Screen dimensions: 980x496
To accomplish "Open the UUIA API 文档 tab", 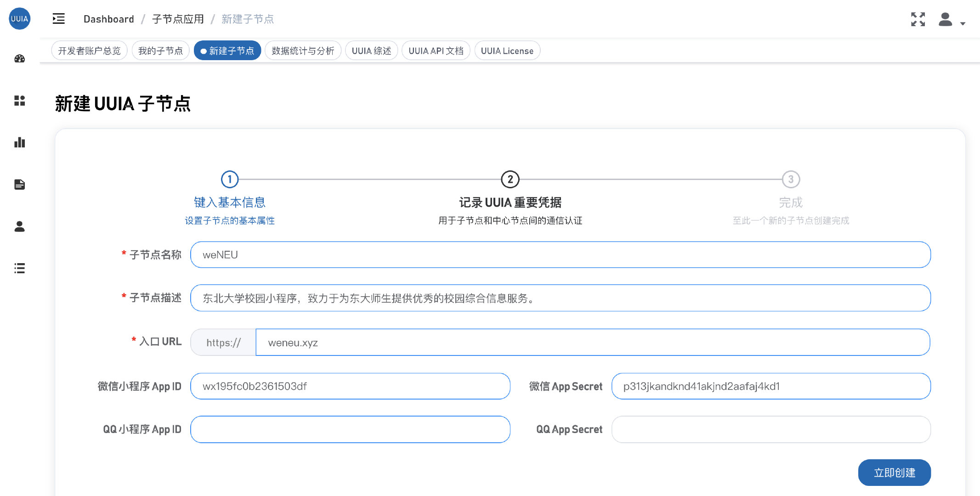I will point(436,51).
